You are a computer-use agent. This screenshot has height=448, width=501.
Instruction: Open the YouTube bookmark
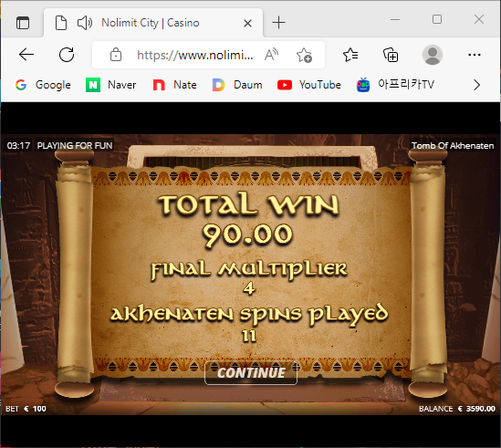tap(309, 85)
